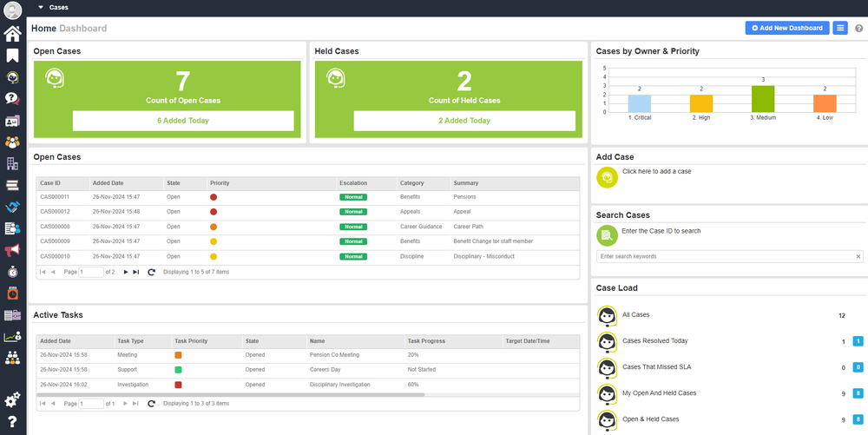Go to next page of Open Cases

[x=126, y=272]
